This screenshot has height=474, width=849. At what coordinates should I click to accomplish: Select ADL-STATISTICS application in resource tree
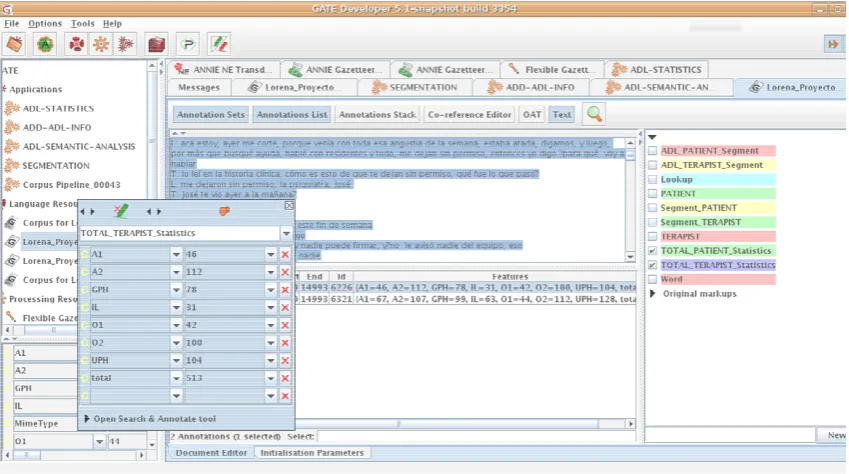point(58,108)
